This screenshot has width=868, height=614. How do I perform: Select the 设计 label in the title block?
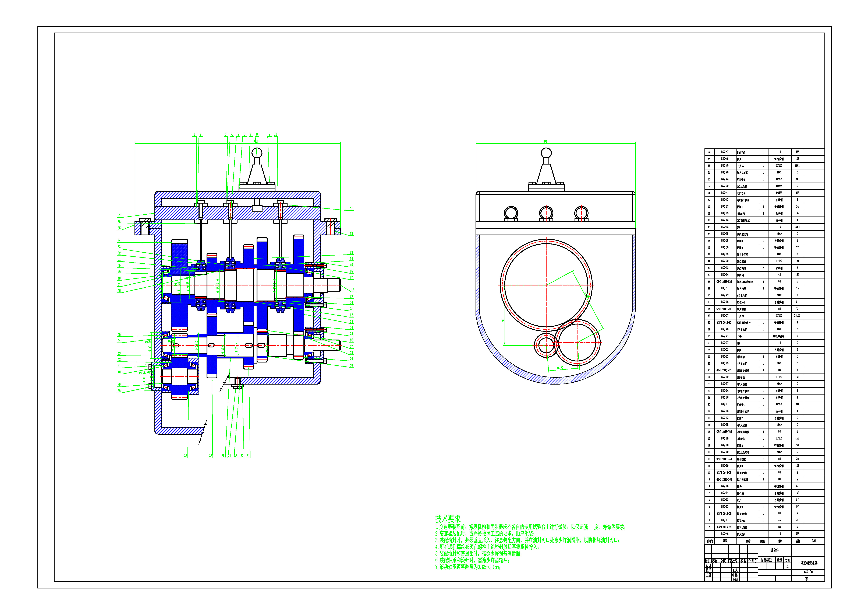708,566
